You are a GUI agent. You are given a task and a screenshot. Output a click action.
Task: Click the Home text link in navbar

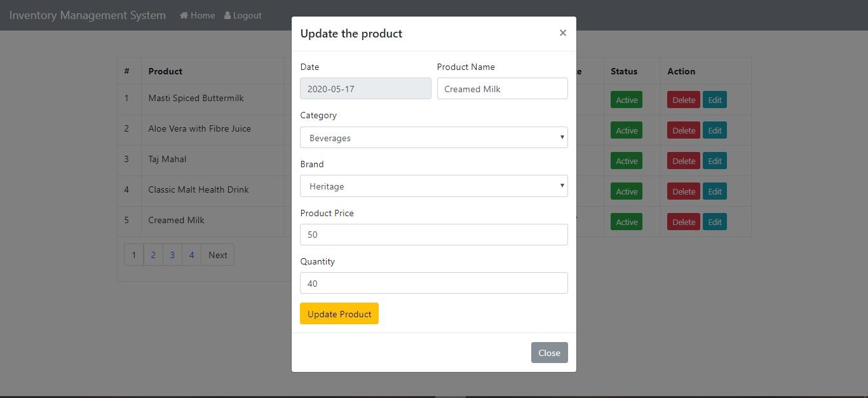pyautogui.click(x=203, y=15)
